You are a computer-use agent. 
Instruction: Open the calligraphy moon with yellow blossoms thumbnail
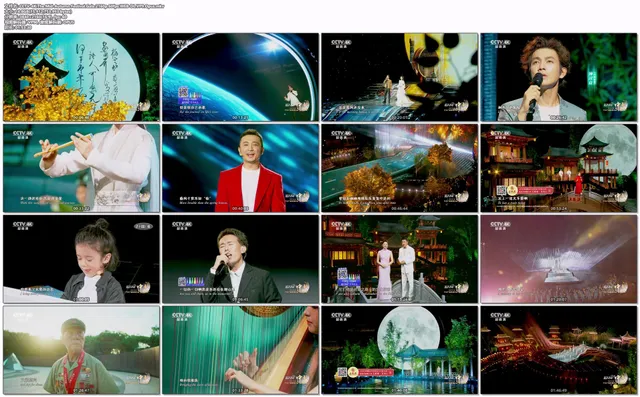pyautogui.click(x=81, y=77)
